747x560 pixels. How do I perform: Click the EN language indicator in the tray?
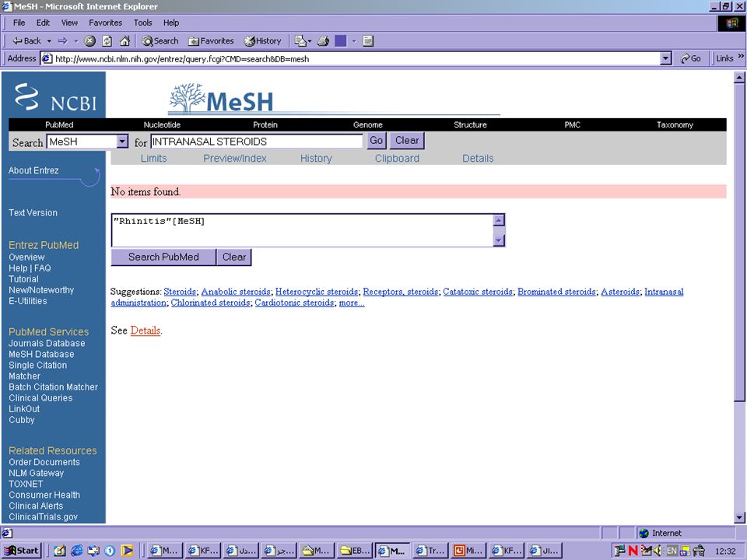coord(672,551)
